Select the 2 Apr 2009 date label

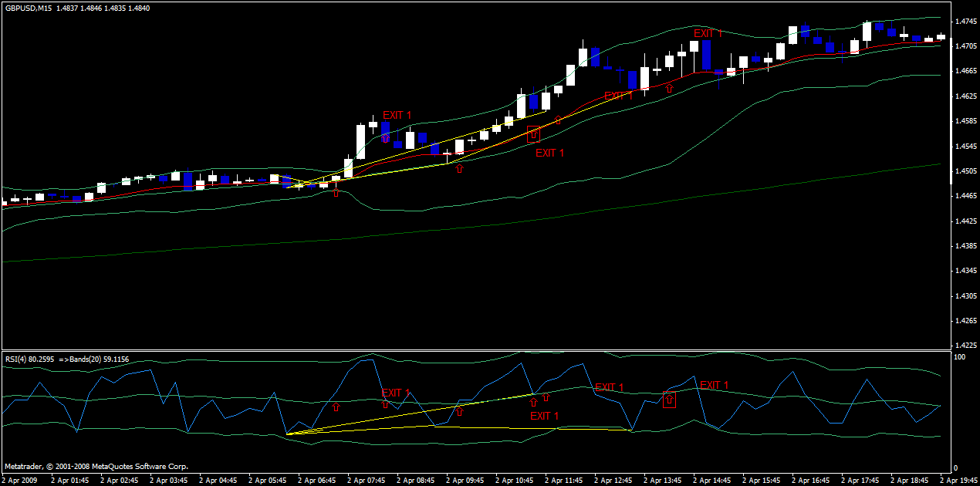(x=20, y=480)
